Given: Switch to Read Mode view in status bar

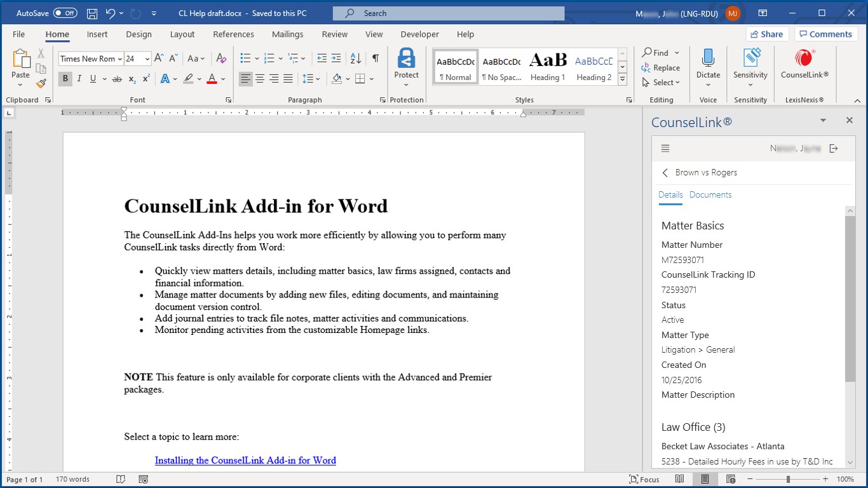Looking at the screenshot, I should [679, 479].
